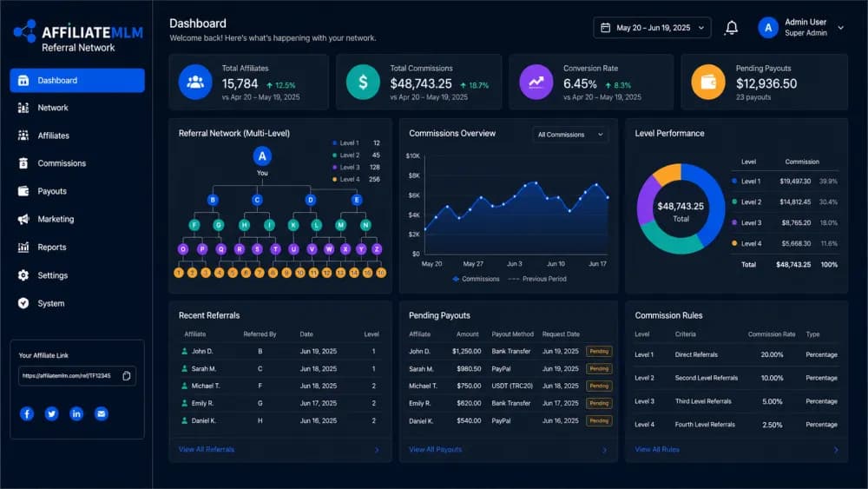868x489 pixels.
Task: Copy the affiliate link with copy icon
Action: pos(126,376)
